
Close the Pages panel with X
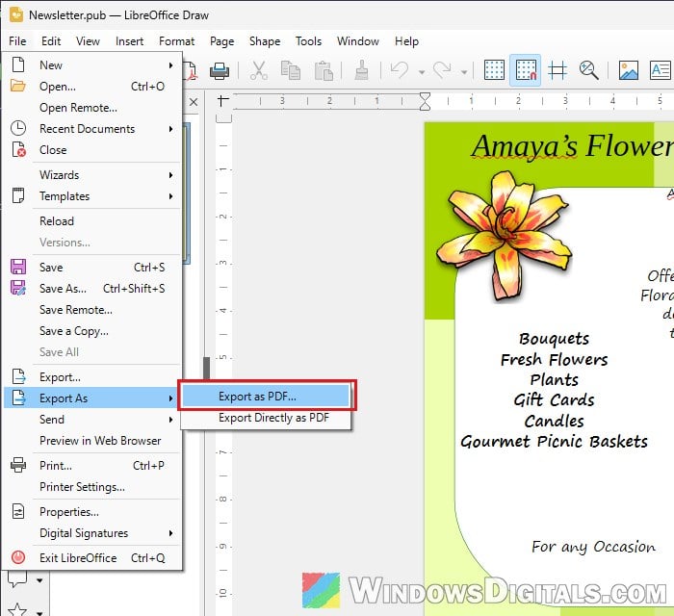pyautogui.click(x=194, y=102)
